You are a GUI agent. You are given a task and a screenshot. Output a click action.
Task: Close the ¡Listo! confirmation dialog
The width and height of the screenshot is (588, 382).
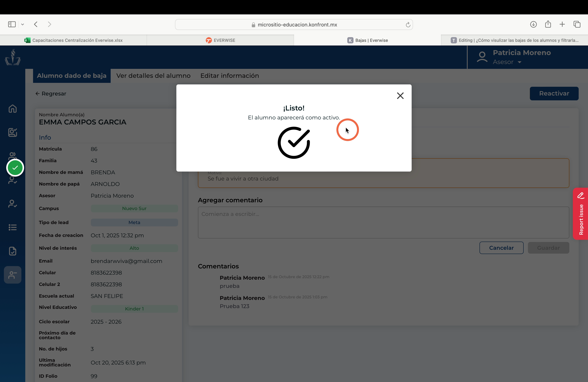coord(400,96)
